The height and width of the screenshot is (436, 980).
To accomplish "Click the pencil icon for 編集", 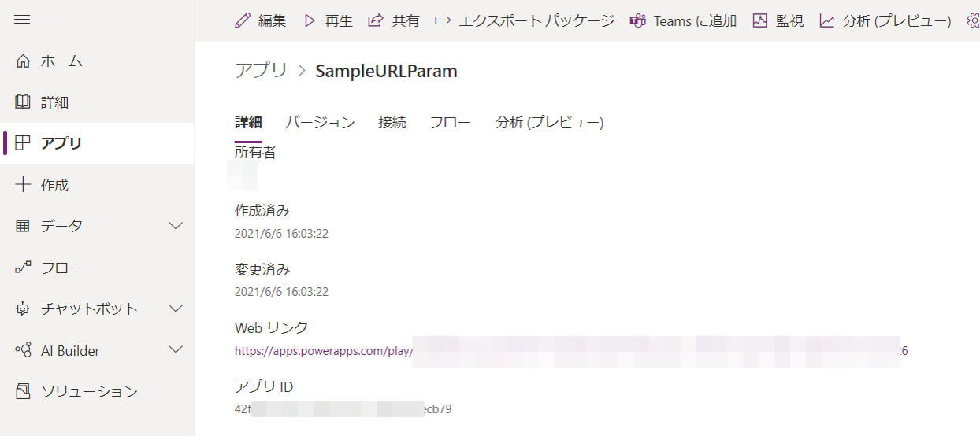I will [x=243, y=21].
